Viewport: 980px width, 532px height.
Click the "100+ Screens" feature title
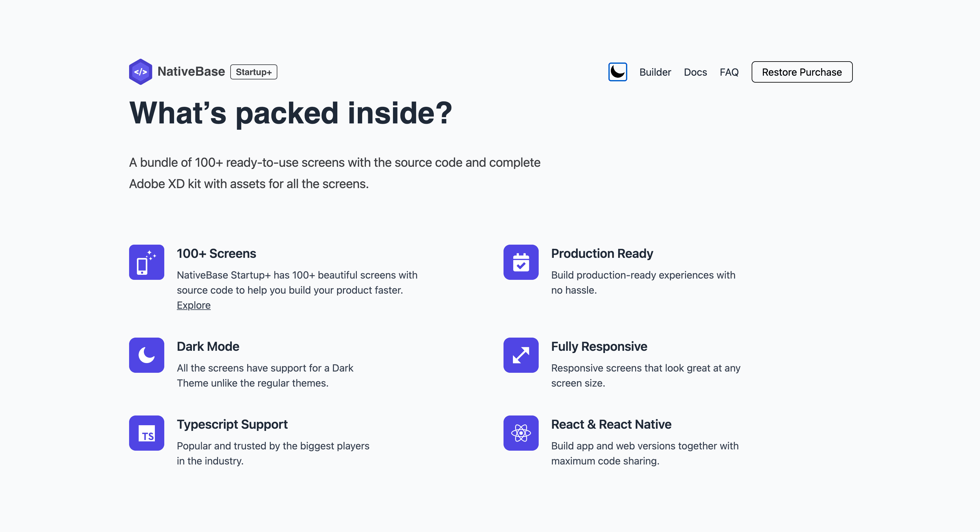pyautogui.click(x=216, y=253)
